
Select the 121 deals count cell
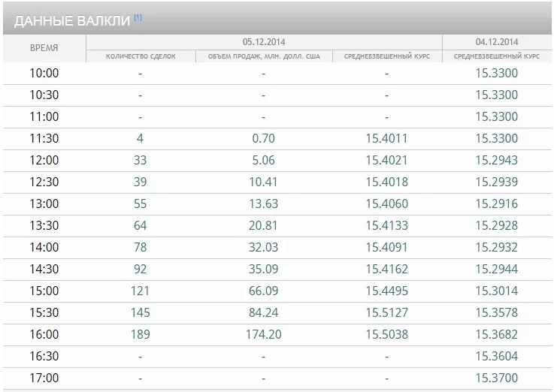pyautogui.click(x=141, y=291)
